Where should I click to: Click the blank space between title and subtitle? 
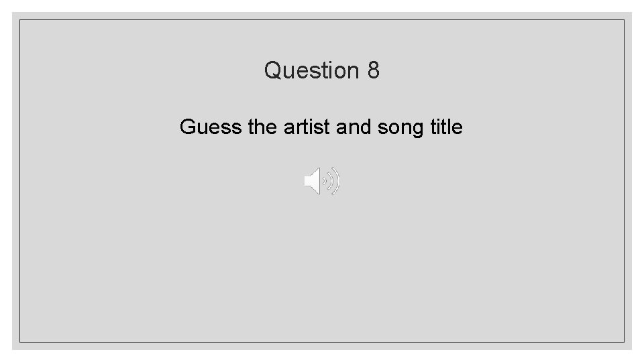322,98
